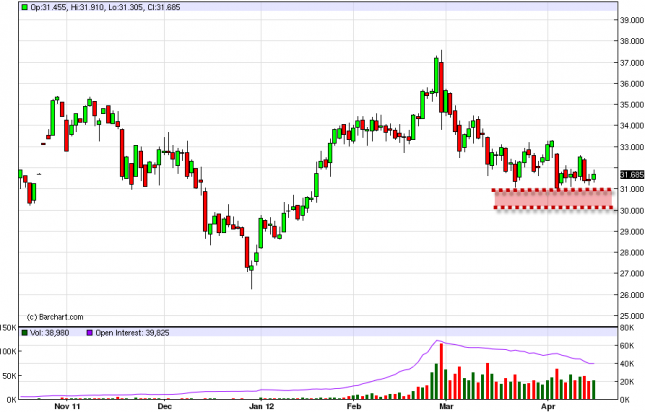Viewport: 645px width, 412px height.
Task: Click the black 31.685 current price tag
Action: click(631, 175)
